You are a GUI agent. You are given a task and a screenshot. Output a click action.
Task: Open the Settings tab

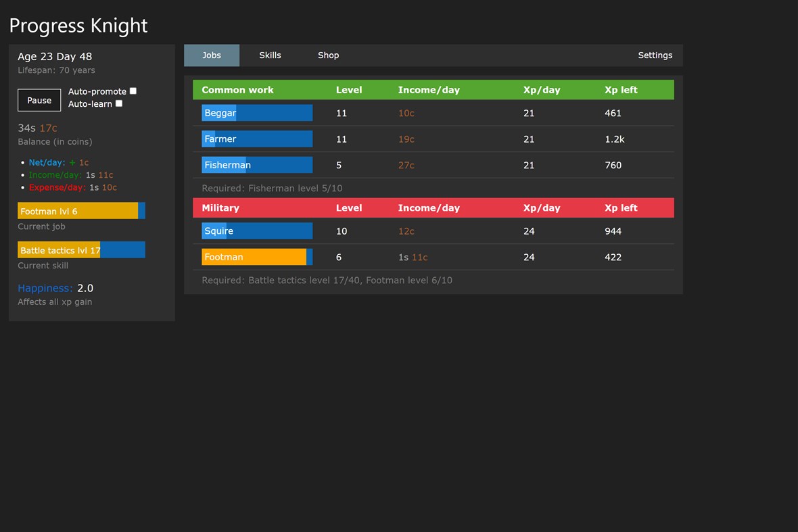pyautogui.click(x=654, y=55)
